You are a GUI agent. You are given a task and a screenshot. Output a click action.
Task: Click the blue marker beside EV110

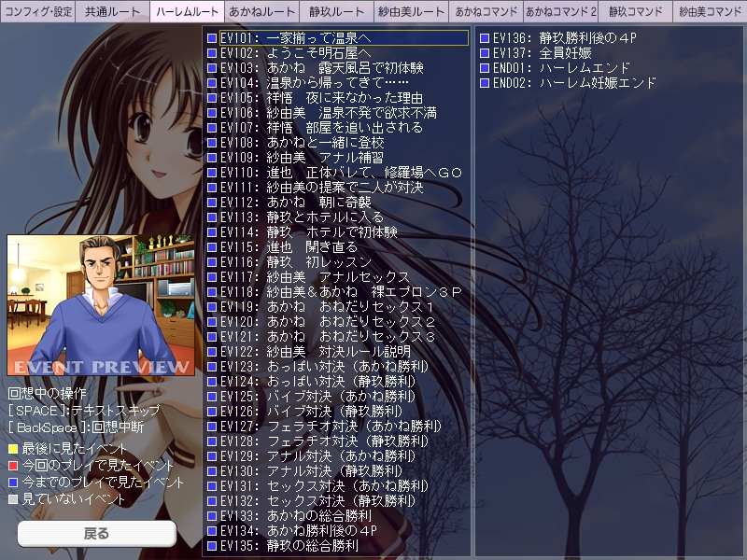(x=212, y=173)
